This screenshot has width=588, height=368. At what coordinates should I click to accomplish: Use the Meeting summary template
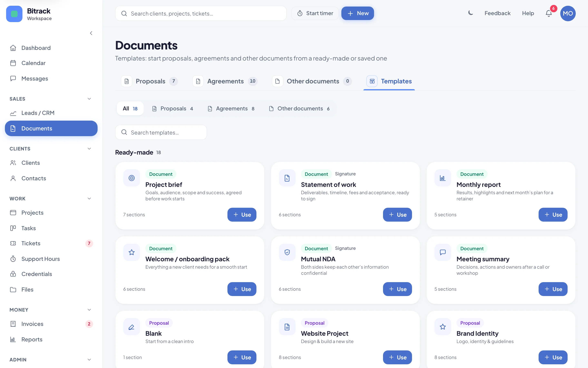click(x=553, y=289)
